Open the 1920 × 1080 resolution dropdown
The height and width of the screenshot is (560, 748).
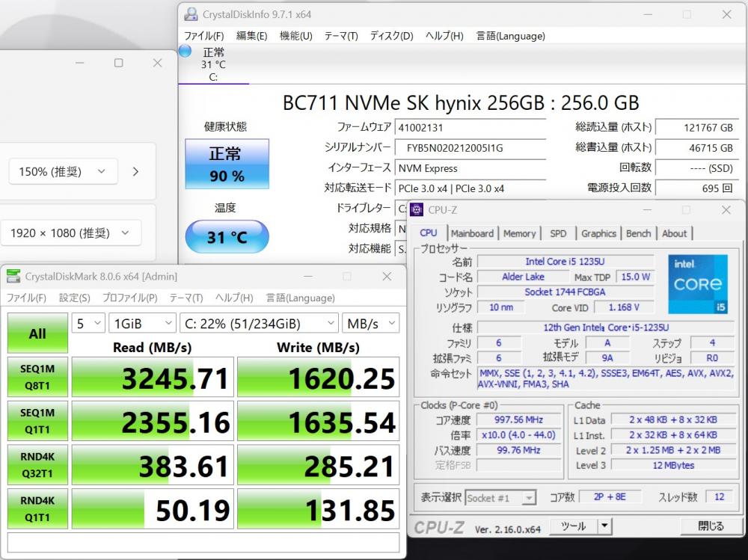tap(71, 233)
